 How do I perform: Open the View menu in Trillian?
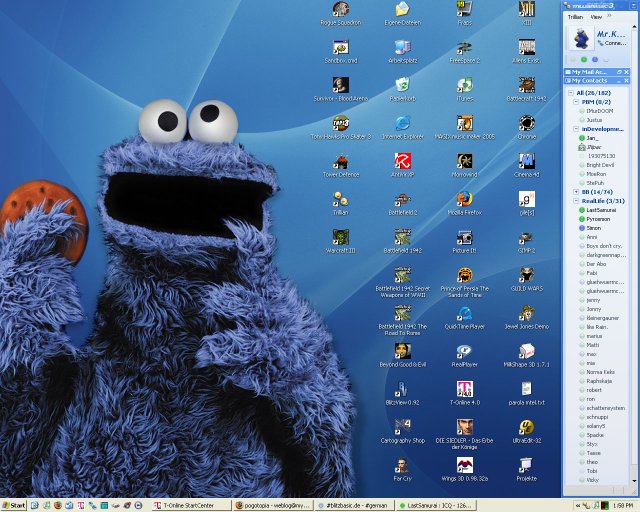click(596, 17)
